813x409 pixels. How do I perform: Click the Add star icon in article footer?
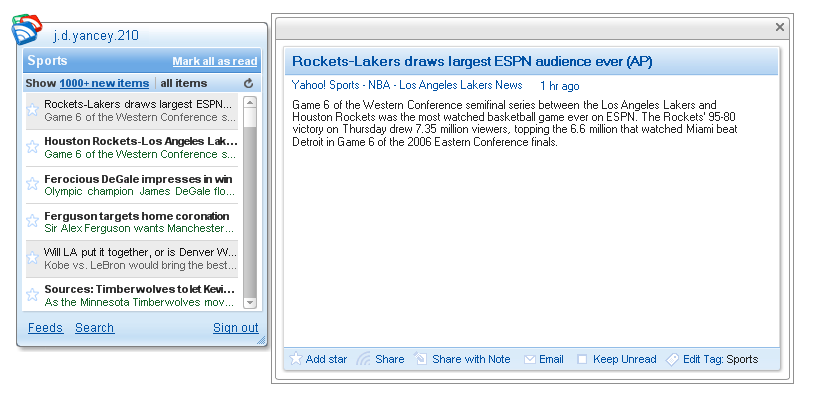(296, 359)
